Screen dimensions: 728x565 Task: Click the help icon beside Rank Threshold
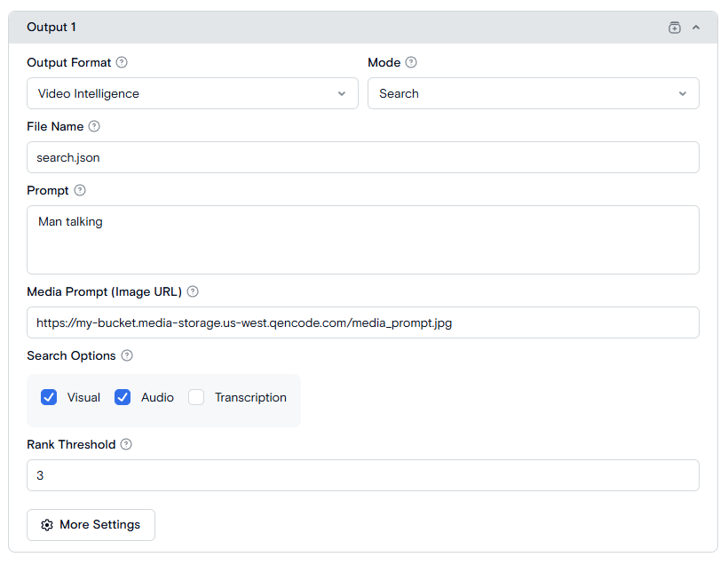126,445
